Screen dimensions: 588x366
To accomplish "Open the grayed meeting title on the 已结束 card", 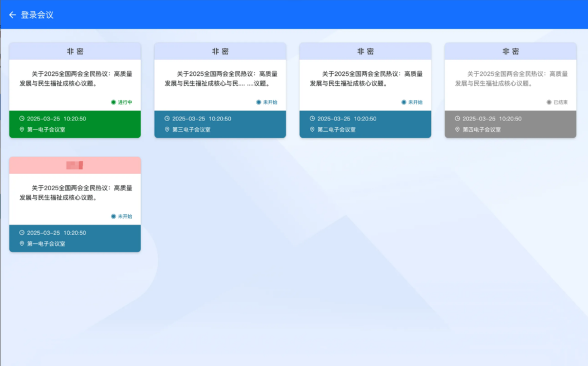I will coord(511,79).
